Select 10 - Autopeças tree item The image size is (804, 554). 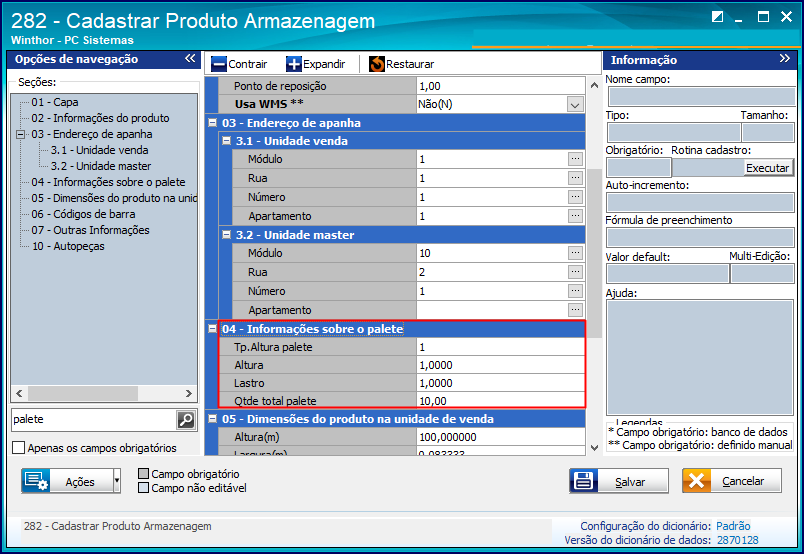pyautogui.click(x=68, y=246)
